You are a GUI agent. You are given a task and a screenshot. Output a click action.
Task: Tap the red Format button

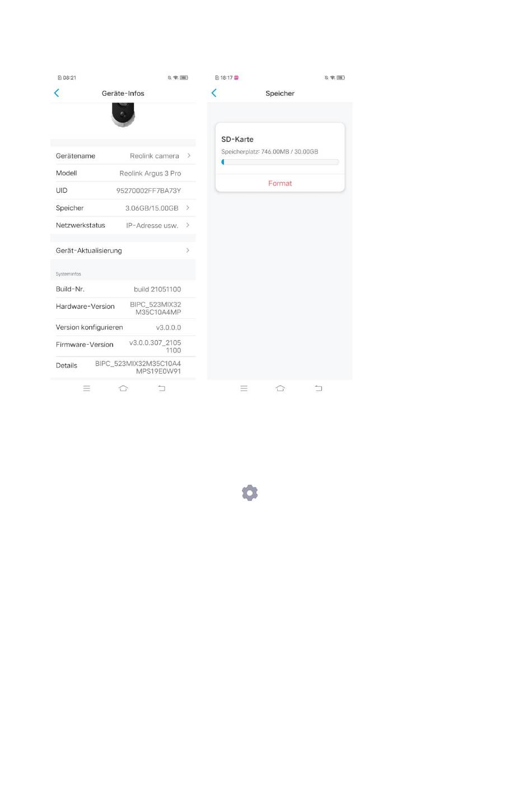click(280, 183)
